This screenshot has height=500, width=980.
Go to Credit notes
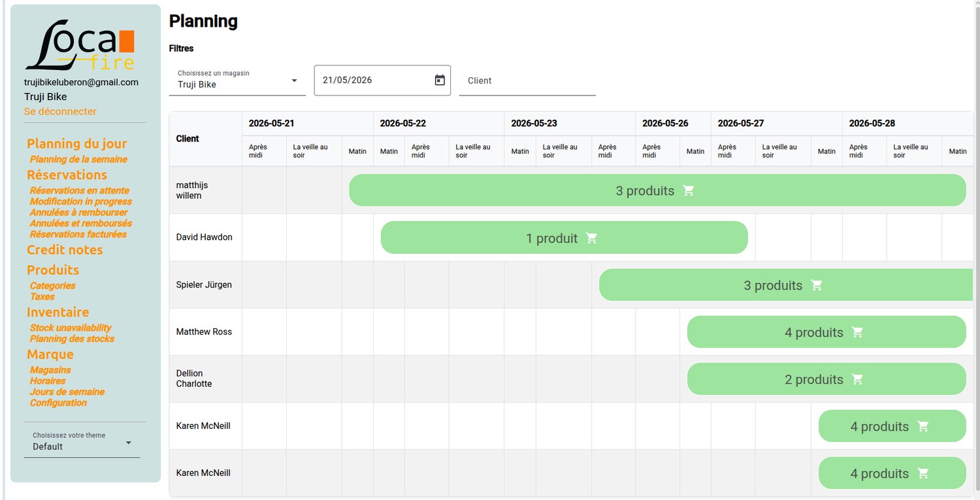click(x=65, y=250)
